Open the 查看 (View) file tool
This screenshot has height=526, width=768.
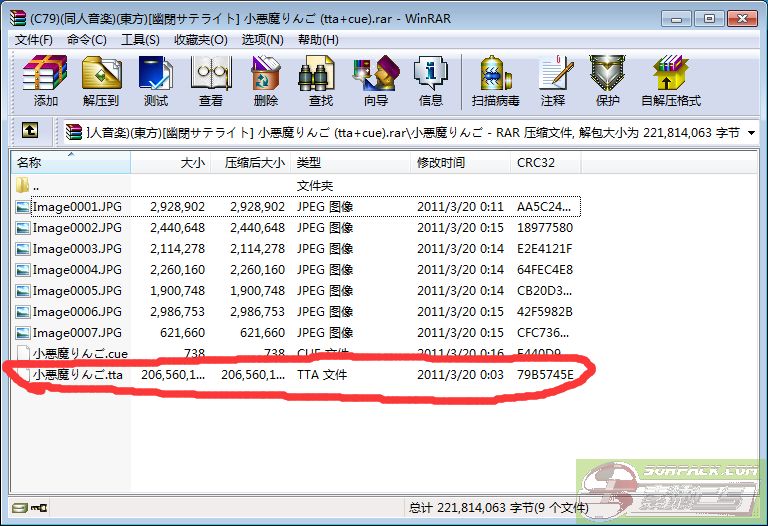click(x=211, y=81)
